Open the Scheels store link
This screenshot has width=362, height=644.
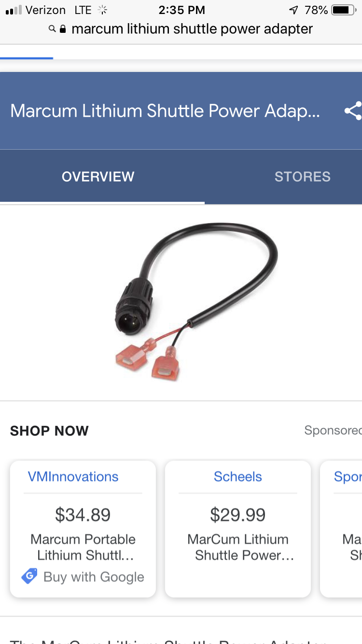tap(238, 476)
